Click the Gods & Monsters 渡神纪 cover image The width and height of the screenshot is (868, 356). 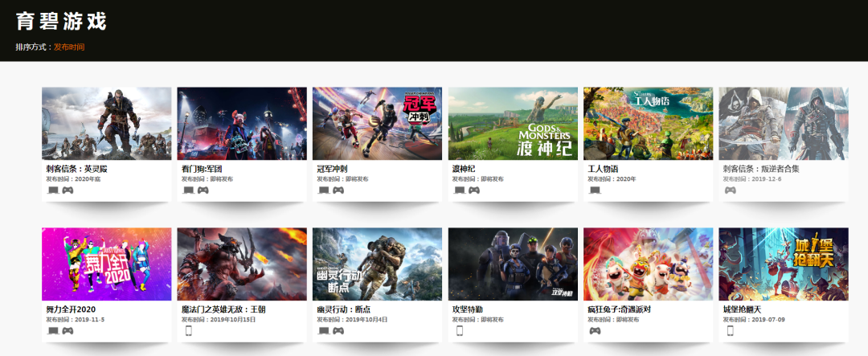pos(513,124)
